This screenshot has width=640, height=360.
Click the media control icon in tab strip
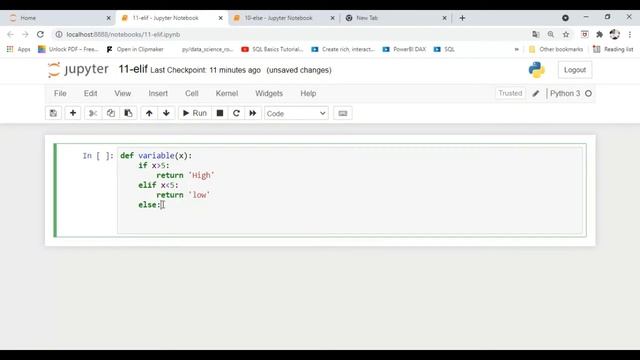[565, 18]
